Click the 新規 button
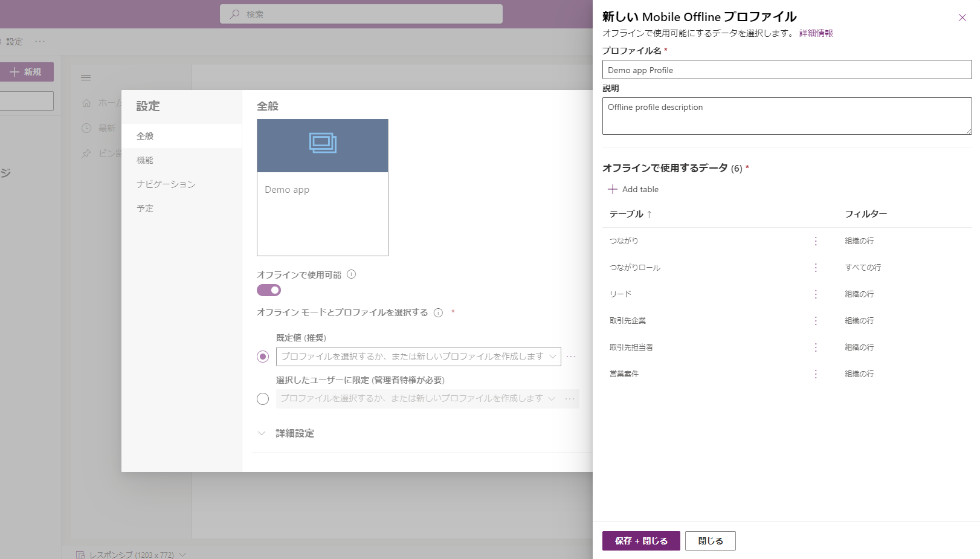This screenshot has width=980, height=559. [x=26, y=72]
